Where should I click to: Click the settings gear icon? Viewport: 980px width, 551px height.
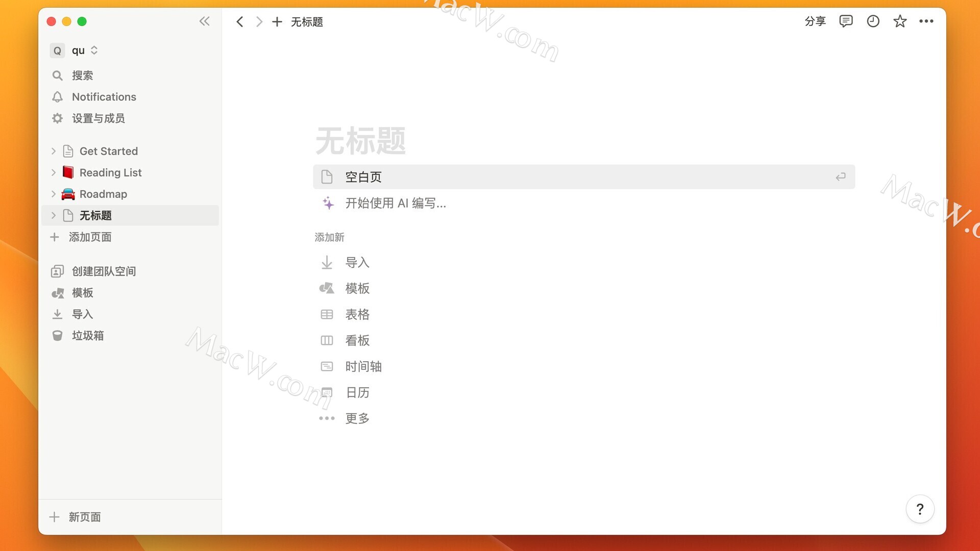click(57, 118)
